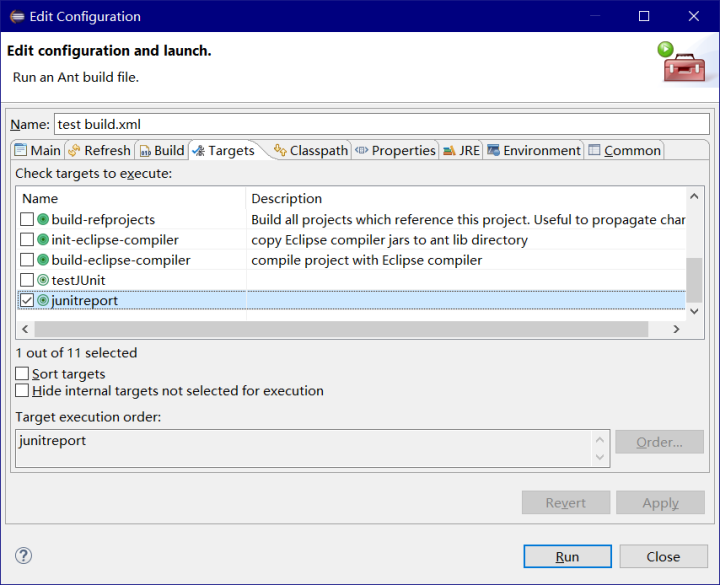Switch to the Main tab
Viewport: 720px width, 585px height.
(38, 150)
